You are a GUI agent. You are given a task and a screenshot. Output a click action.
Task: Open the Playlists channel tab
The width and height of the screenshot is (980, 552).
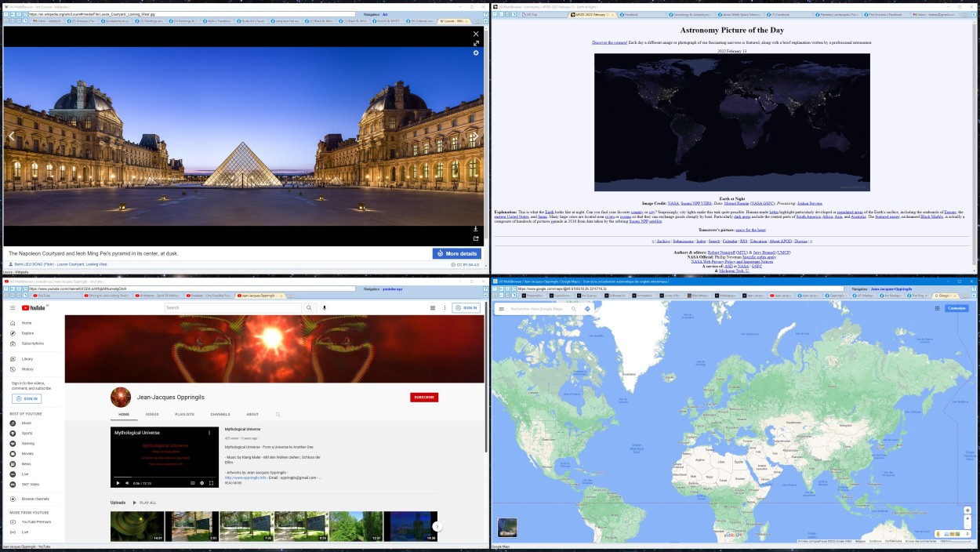pos(184,414)
